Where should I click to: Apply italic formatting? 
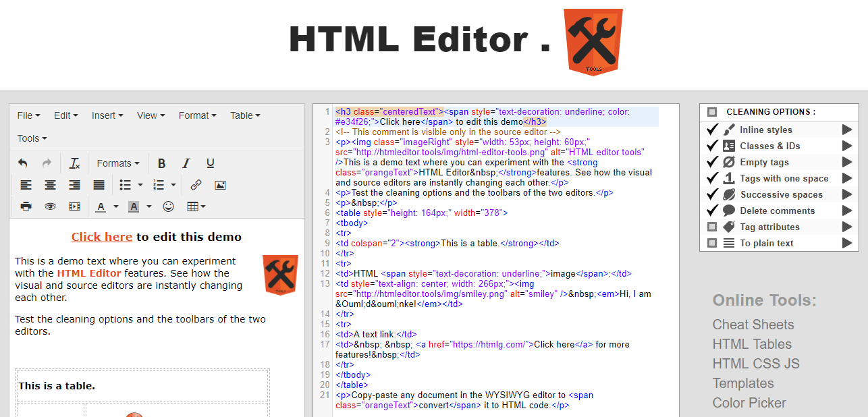[x=186, y=163]
